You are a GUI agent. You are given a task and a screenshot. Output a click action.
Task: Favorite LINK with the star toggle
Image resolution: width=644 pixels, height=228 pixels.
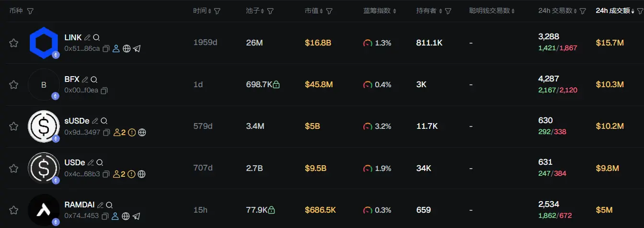pos(14,43)
